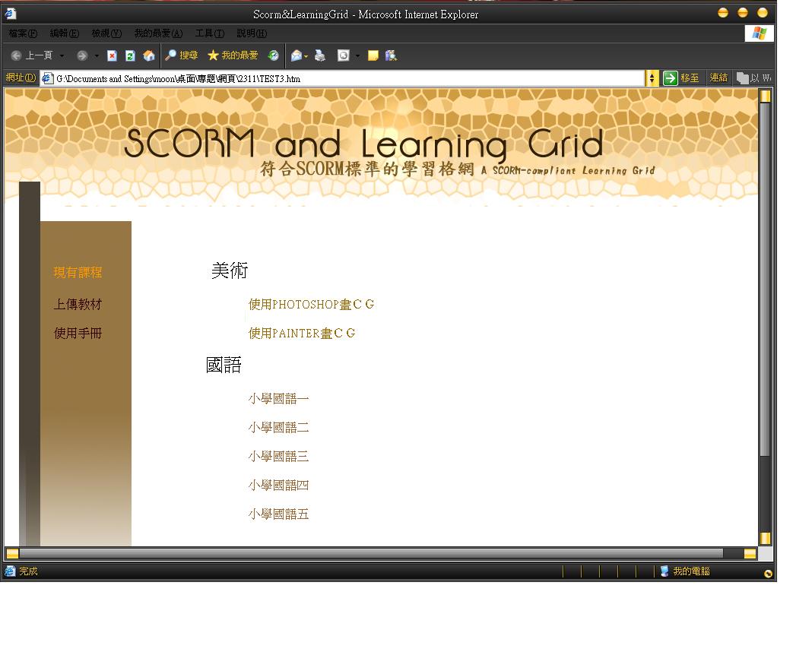
Task: Open the 工具(T) menu
Action: [209, 33]
